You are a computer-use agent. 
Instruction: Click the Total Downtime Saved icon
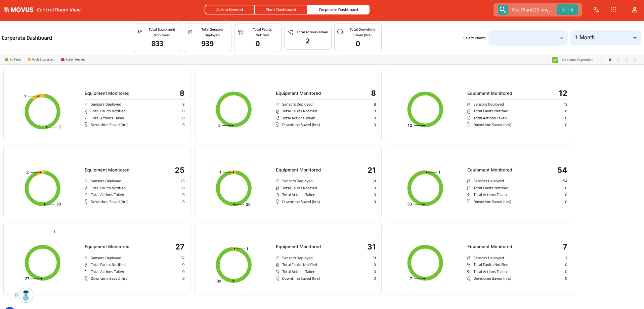pos(341,32)
